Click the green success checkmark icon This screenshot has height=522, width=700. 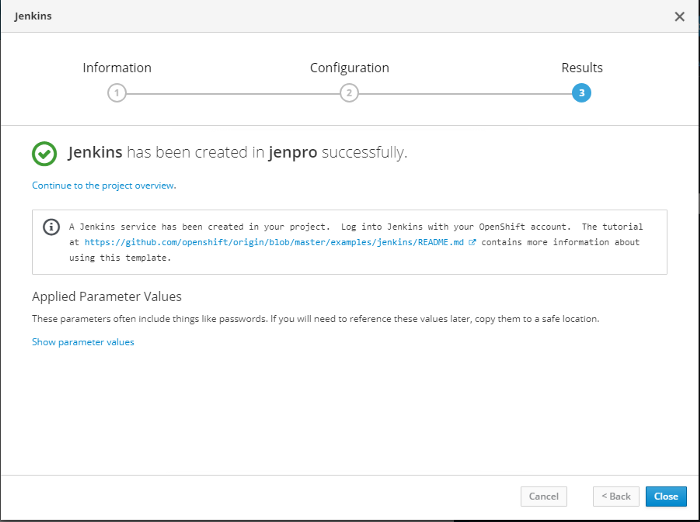coord(44,154)
